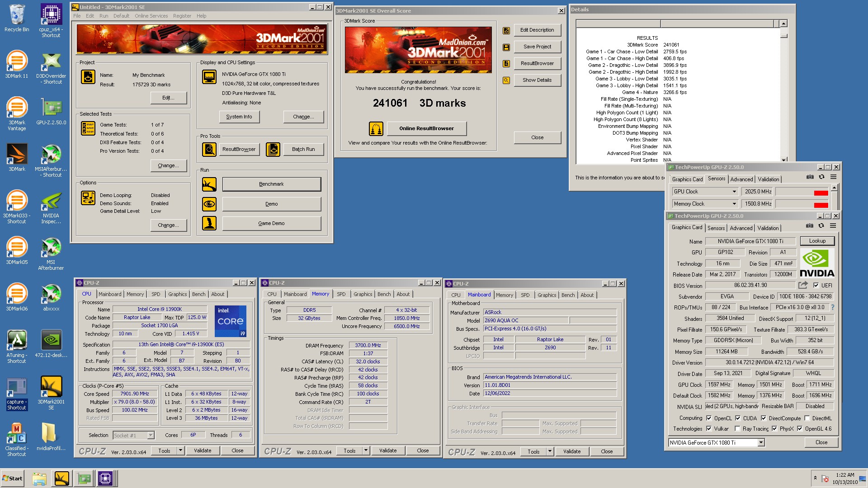The image size is (868, 488).
Task: Click the Benchmark icon in the Run section
Action: (x=209, y=184)
